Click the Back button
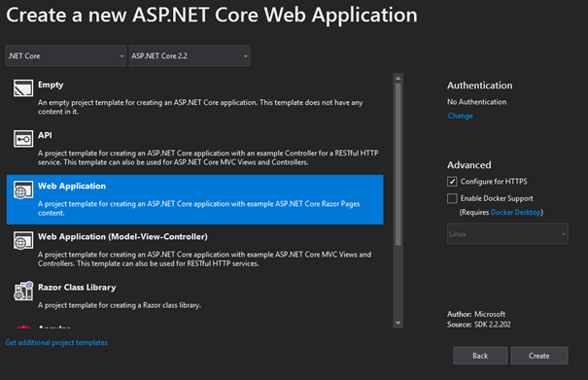The image size is (588, 380). click(x=480, y=356)
